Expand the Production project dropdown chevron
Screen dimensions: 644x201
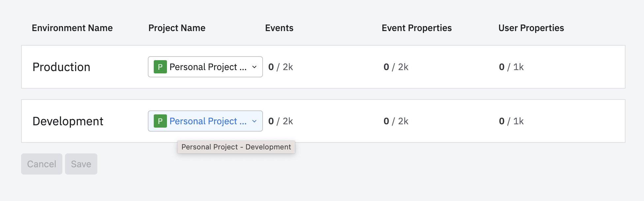(x=254, y=67)
